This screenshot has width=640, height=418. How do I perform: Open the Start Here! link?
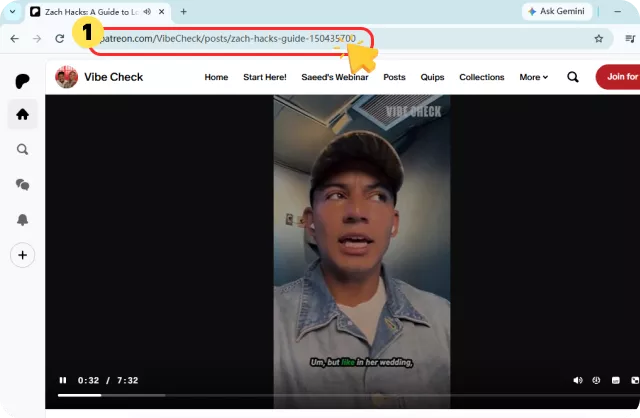pyautogui.click(x=265, y=77)
